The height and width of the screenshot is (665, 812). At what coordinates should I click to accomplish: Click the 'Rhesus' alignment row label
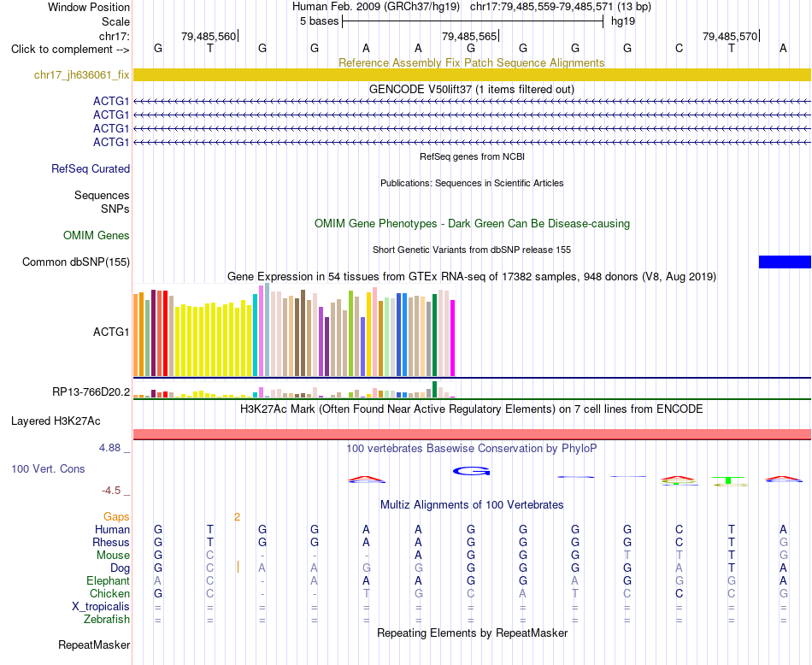click(x=111, y=542)
